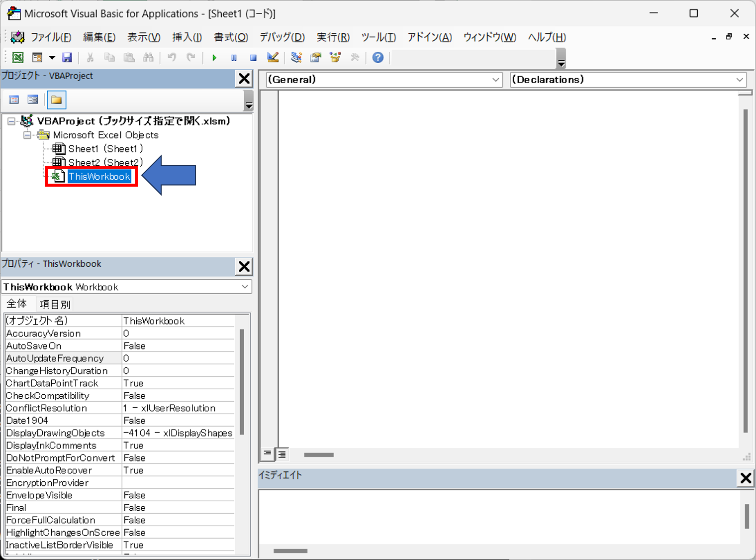Click the Break pause icon

tap(234, 58)
